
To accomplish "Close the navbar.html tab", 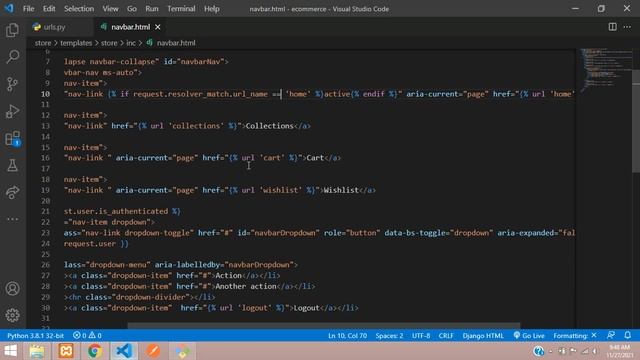I will coord(158,27).
